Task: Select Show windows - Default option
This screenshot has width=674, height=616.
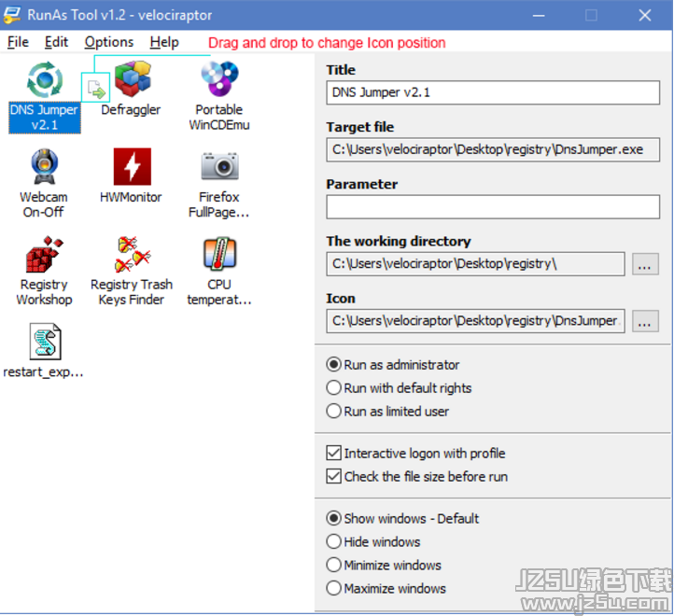Action: pyautogui.click(x=402, y=518)
